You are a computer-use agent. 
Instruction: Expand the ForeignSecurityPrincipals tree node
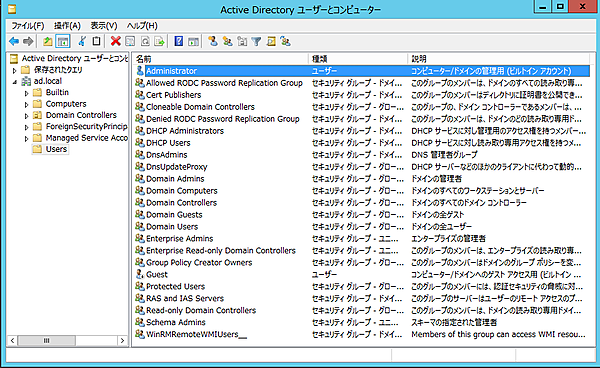[x=26, y=127]
